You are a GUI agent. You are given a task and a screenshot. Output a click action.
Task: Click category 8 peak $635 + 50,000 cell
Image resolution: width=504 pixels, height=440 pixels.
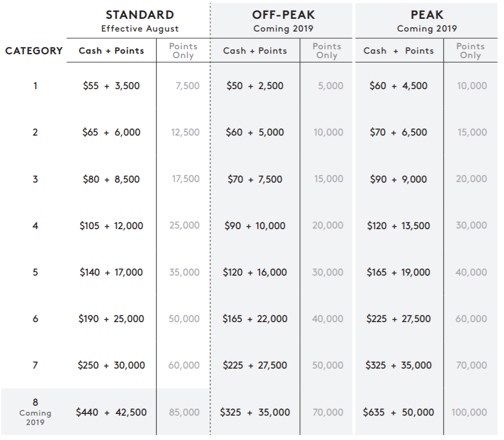tap(398, 412)
